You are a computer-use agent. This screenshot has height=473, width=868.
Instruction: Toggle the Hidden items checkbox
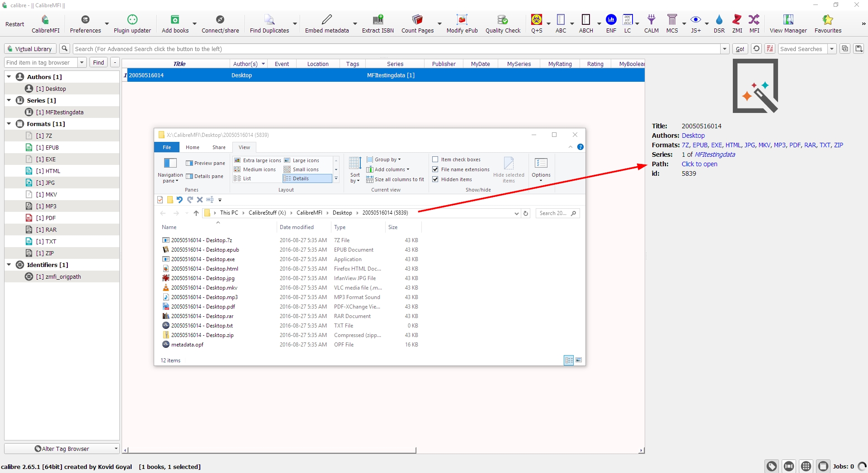pyautogui.click(x=435, y=179)
